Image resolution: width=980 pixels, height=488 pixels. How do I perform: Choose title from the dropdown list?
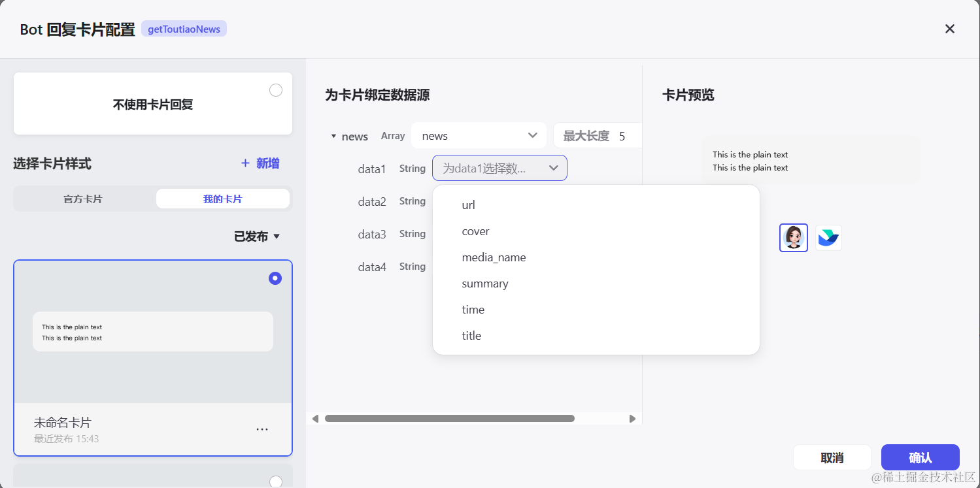pyautogui.click(x=596, y=336)
